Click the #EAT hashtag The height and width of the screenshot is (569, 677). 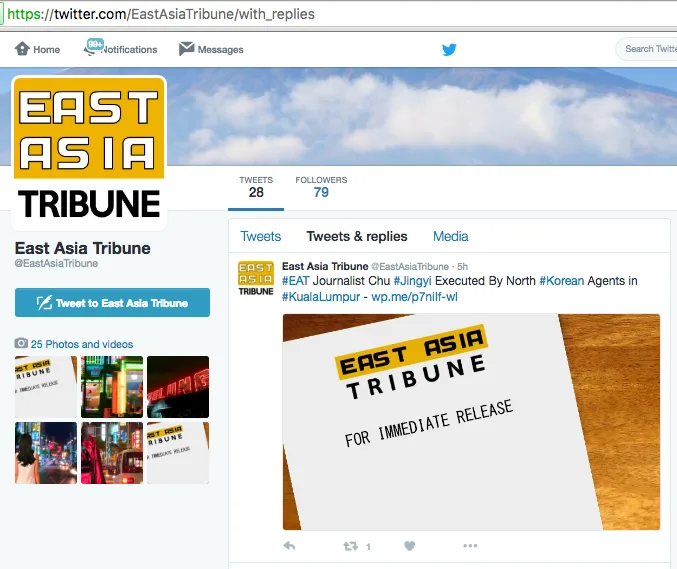point(296,281)
